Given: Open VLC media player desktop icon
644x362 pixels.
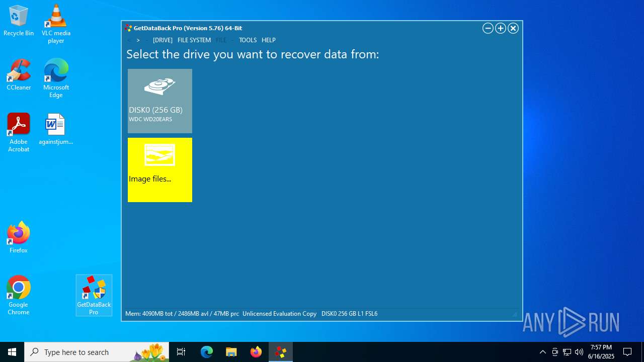Looking at the screenshot, I should pos(56,24).
